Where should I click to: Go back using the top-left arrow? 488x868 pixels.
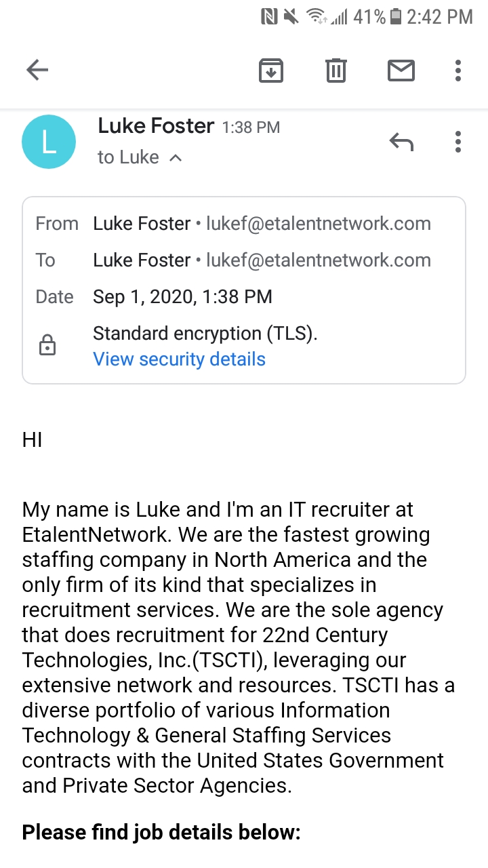(37, 70)
